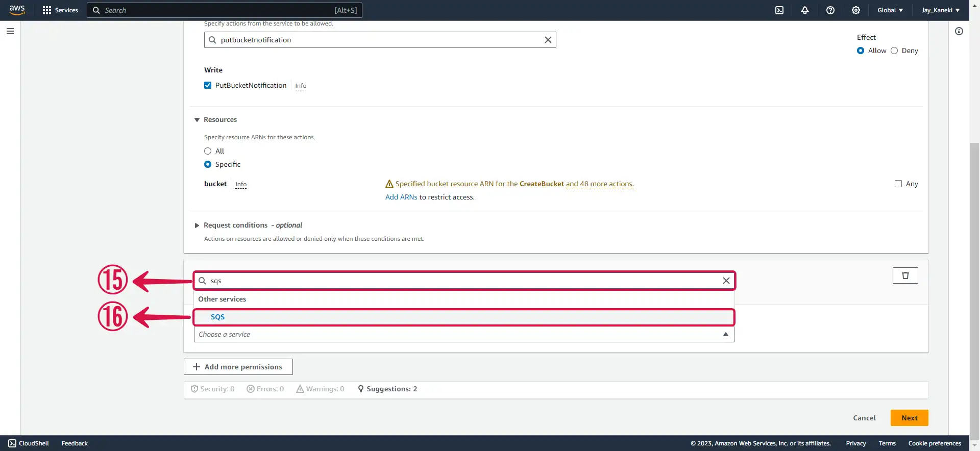Open the notifications bell
The width and height of the screenshot is (980, 451).
tap(805, 10)
